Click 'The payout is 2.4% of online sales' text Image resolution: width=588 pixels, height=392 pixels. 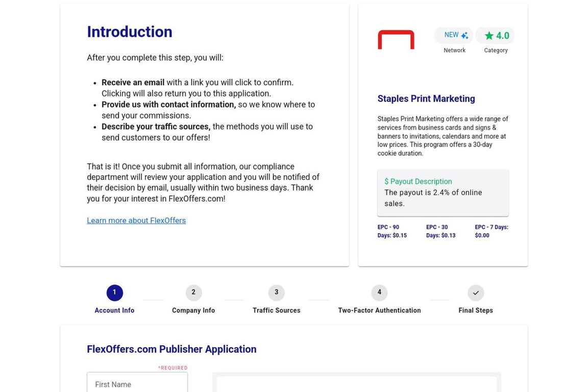[433, 198]
